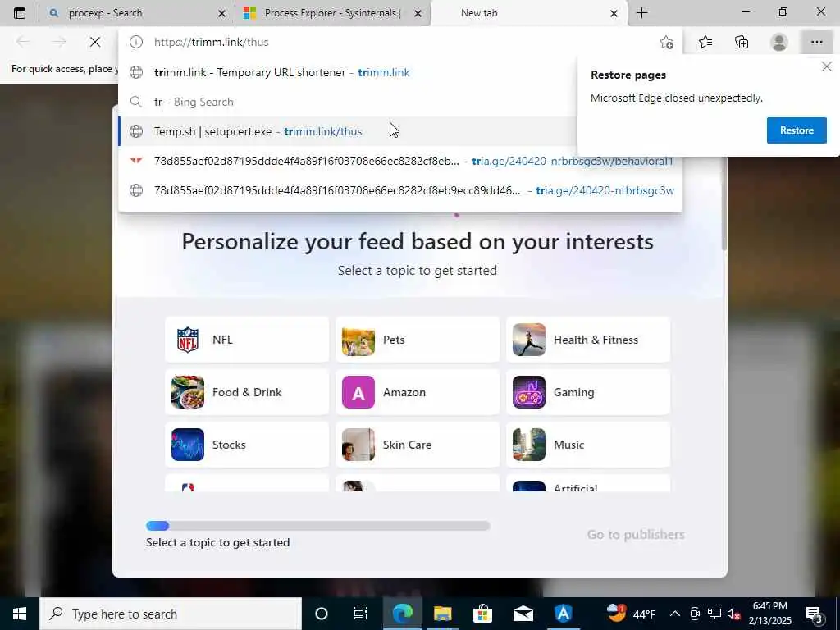This screenshot has height=630, width=840.
Task: Select the Skin Care topic
Action: (x=418, y=445)
